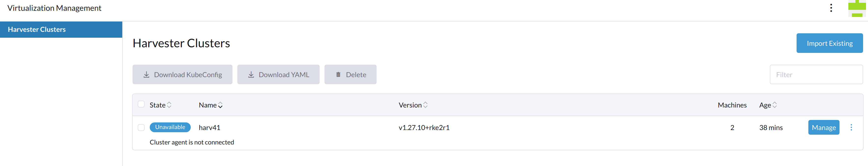Click the Filter input field
Image resolution: width=868 pixels, height=166 pixels.
coord(816,75)
